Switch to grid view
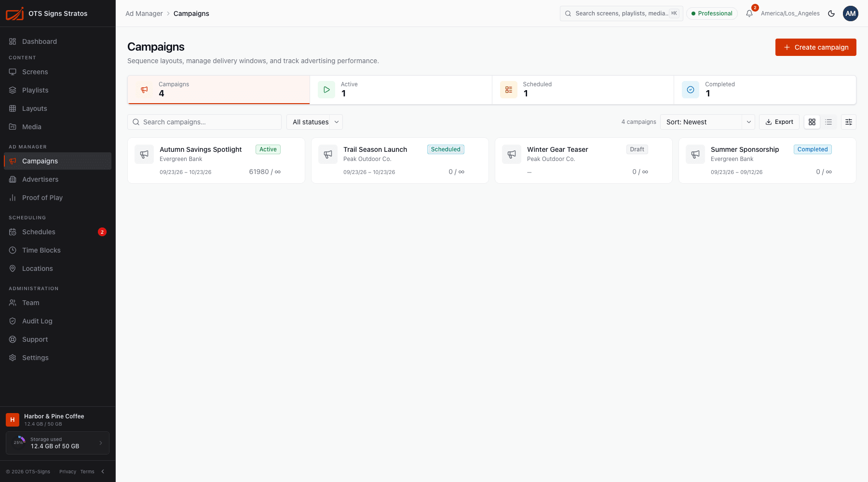This screenshot has height=482, width=868. tap(812, 122)
